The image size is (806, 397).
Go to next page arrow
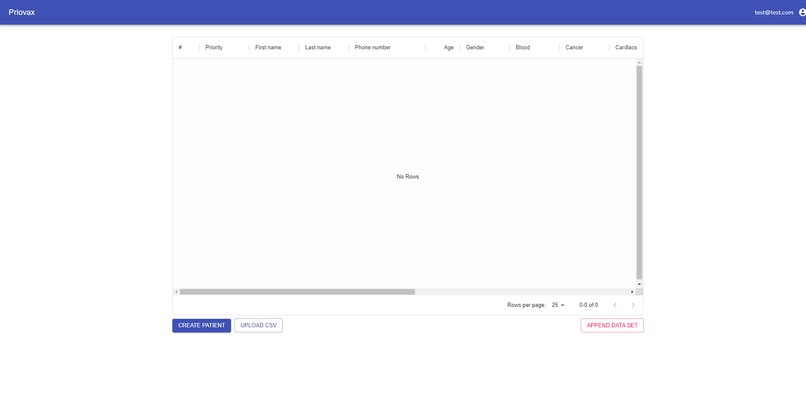click(x=633, y=305)
